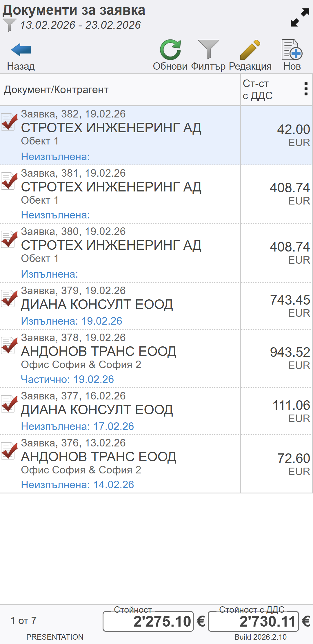Click the document icon for order 379
This screenshot has height=644, width=313.
pos(9,298)
